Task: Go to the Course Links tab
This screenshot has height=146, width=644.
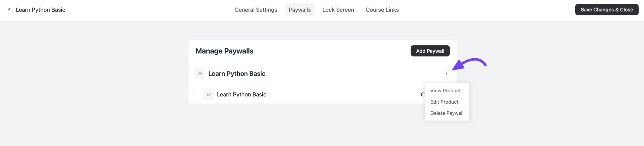Action: [382, 10]
